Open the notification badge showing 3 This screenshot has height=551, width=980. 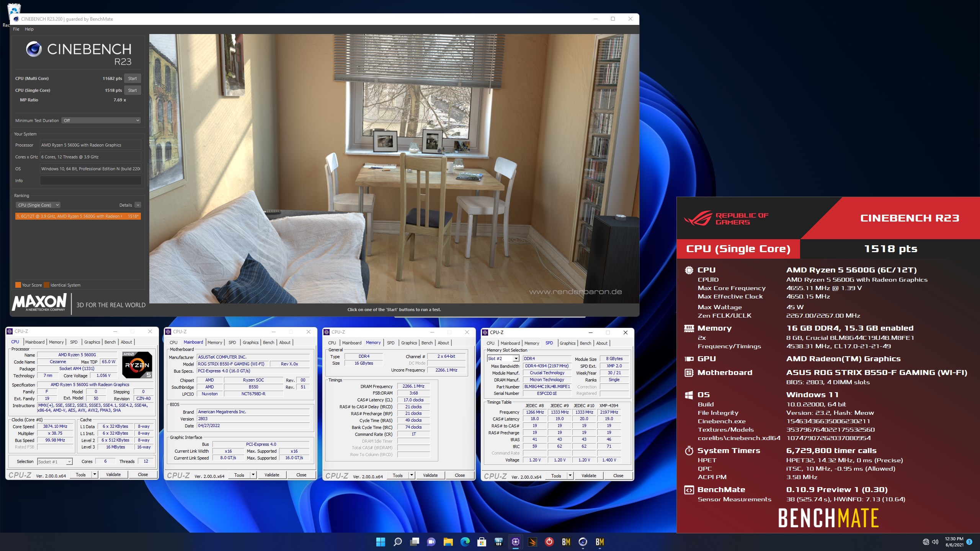tap(969, 542)
